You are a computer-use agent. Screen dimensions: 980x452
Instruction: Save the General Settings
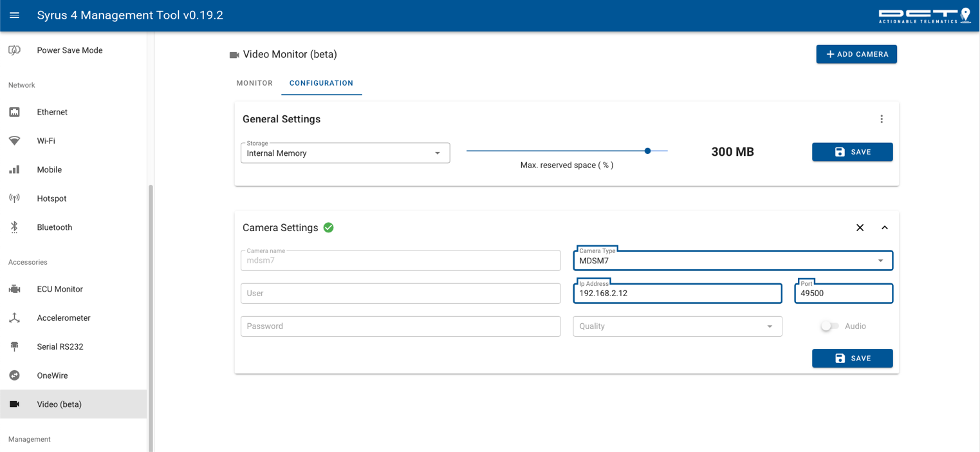(852, 152)
